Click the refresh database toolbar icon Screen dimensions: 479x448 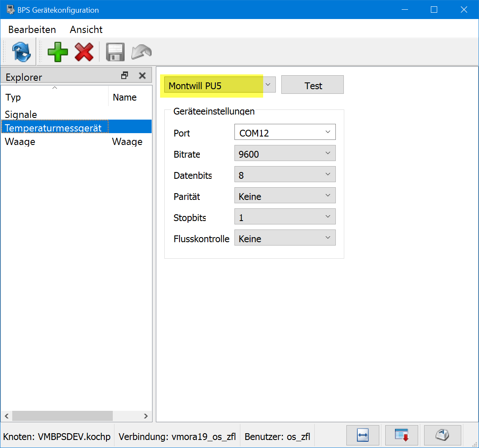click(21, 52)
